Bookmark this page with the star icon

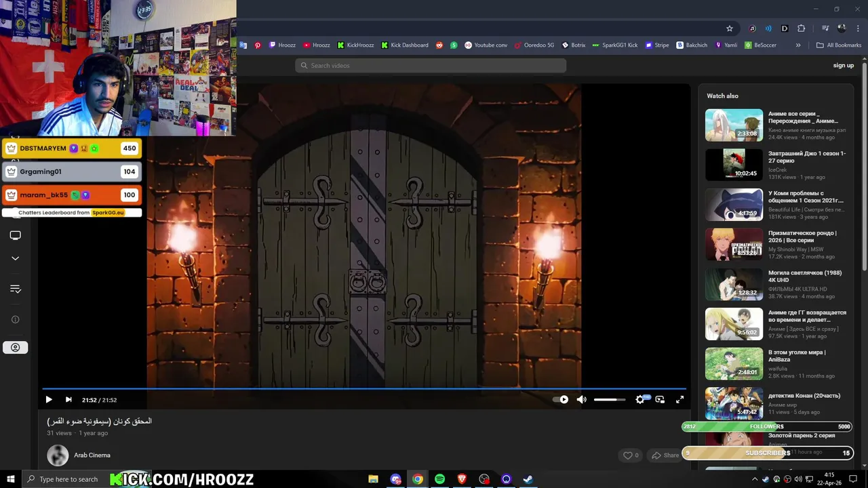730,28
